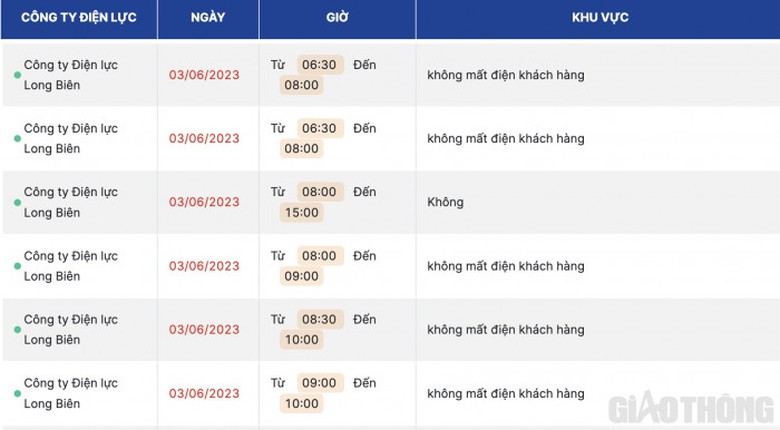Click the 09:00 end time in the fourth row

click(301, 276)
